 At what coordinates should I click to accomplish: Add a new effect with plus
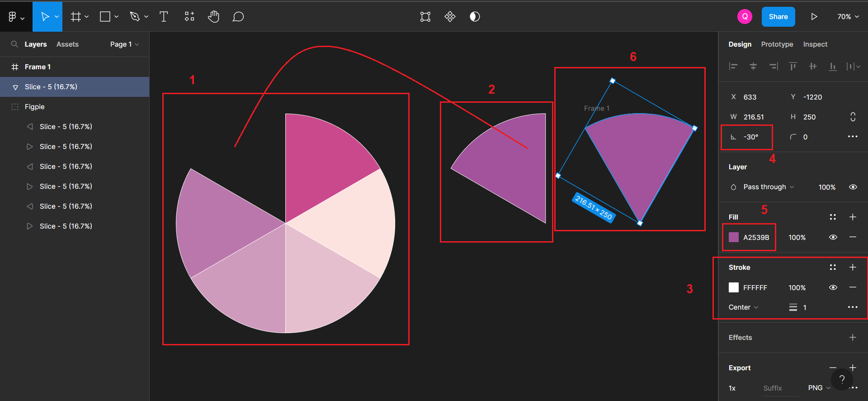[x=852, y=338]
